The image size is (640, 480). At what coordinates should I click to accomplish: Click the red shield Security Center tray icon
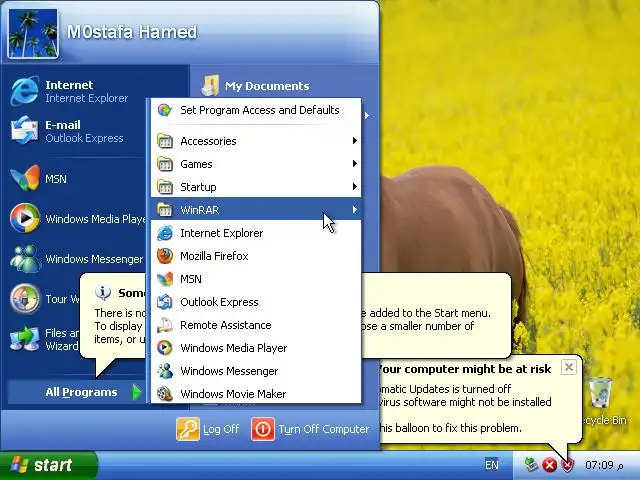point(568,465)
